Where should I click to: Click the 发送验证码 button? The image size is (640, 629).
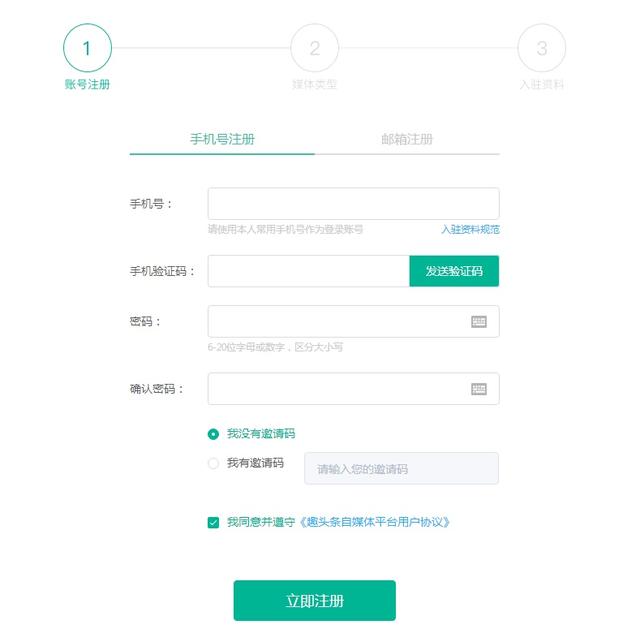coord(454,271)
